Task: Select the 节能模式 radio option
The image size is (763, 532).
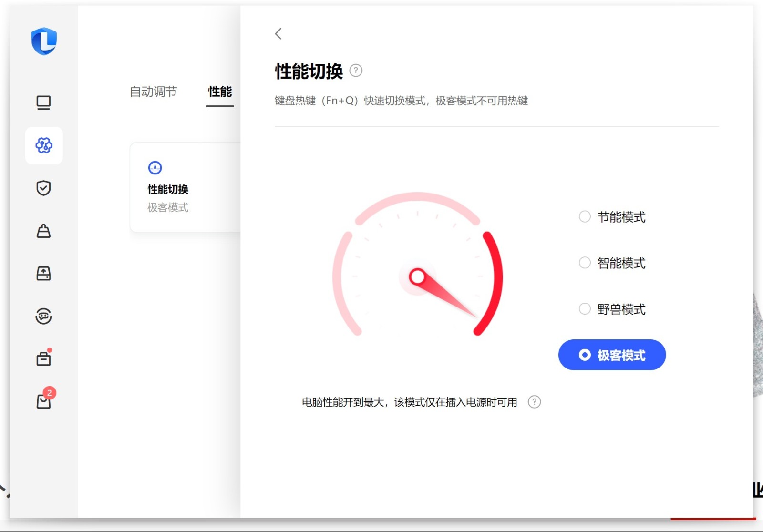Action: point(585,217)
